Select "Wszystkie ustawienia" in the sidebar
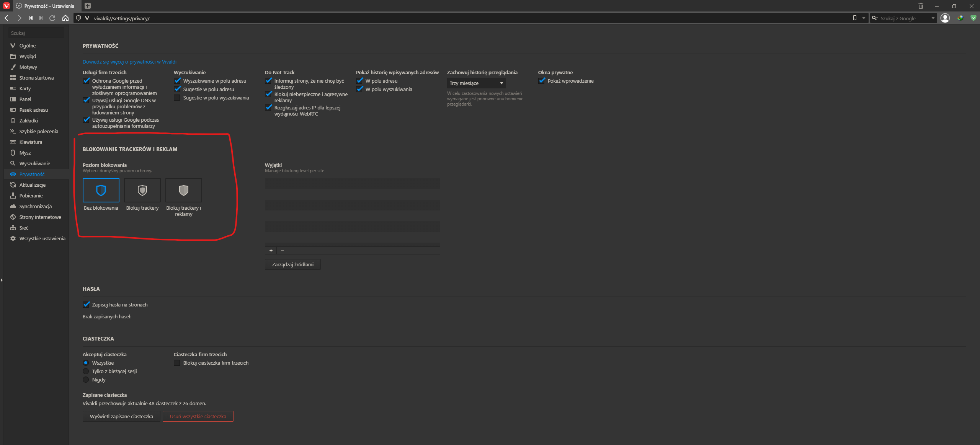Screen dimensions: 980x445 (42, 238)
